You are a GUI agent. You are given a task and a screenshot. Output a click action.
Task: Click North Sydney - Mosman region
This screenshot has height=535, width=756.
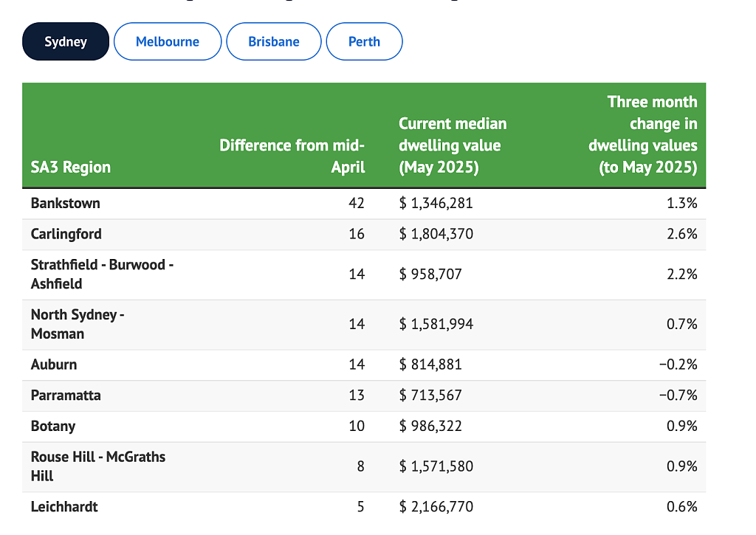78,324
